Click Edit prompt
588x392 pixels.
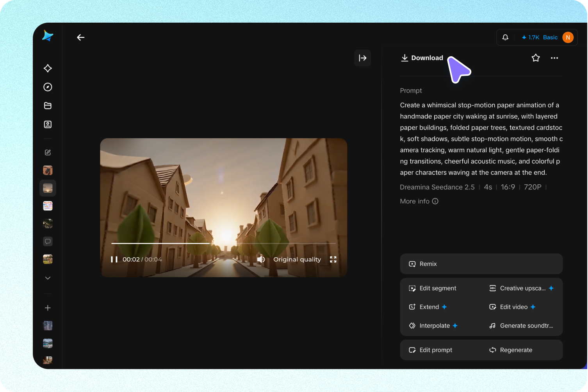click(x=430, y=350)
